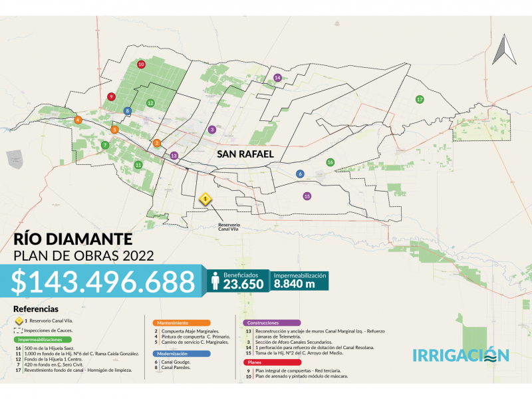Click red marker 10 on the map
Viewport: 532px width, 399px height.
point(141,65)
